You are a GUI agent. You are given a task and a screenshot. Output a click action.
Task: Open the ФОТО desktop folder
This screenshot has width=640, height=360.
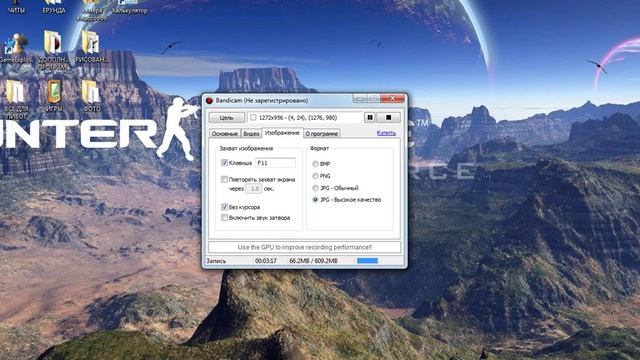[91, 96]
